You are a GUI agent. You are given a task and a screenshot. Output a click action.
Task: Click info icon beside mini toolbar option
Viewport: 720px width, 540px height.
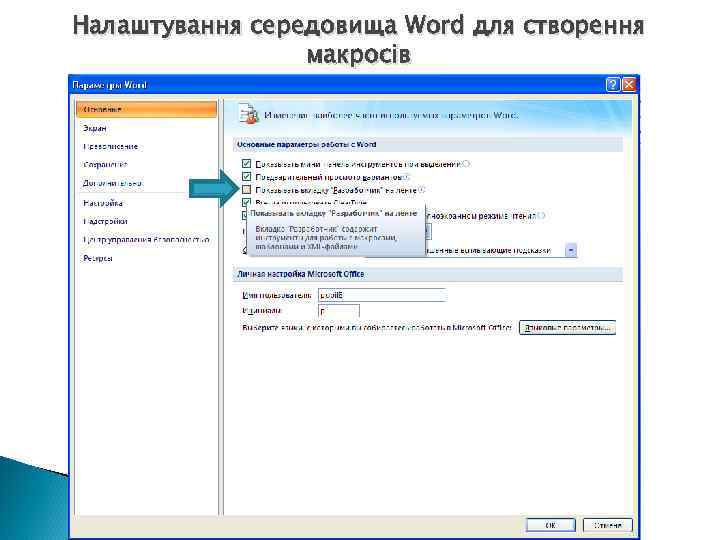coord(467,163)
